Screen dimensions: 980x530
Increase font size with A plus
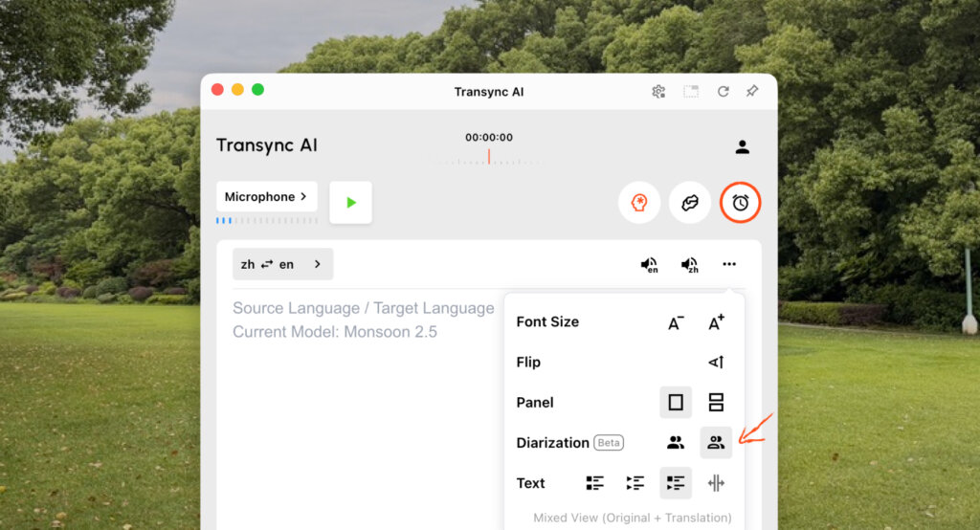[x=716, y=321]
